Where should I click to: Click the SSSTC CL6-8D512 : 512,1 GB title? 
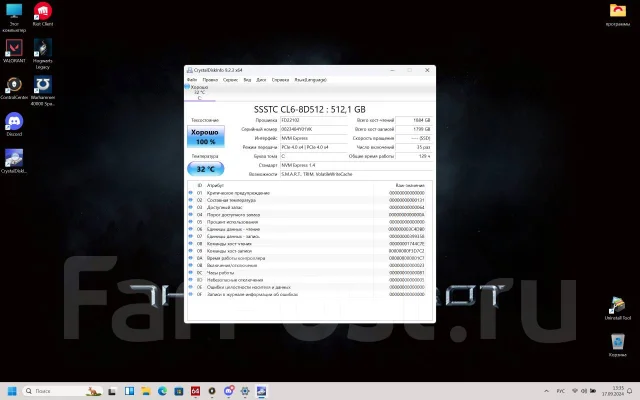coord(309,109)
